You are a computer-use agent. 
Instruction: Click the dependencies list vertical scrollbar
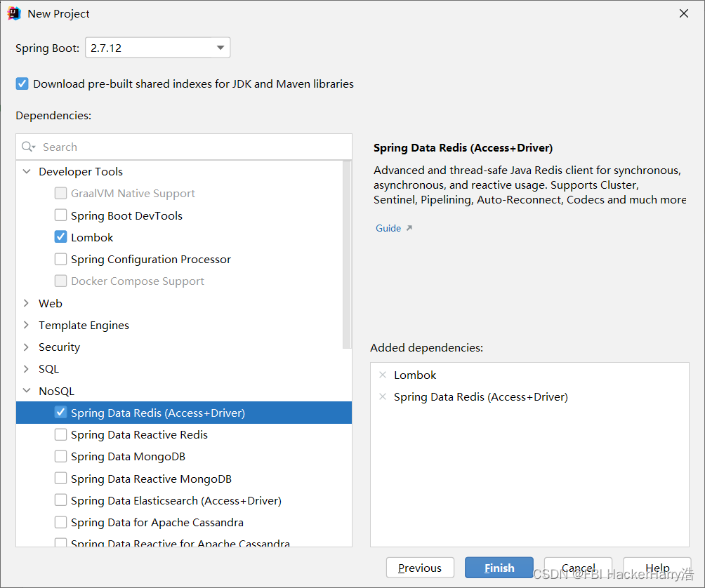click(347, 254)
